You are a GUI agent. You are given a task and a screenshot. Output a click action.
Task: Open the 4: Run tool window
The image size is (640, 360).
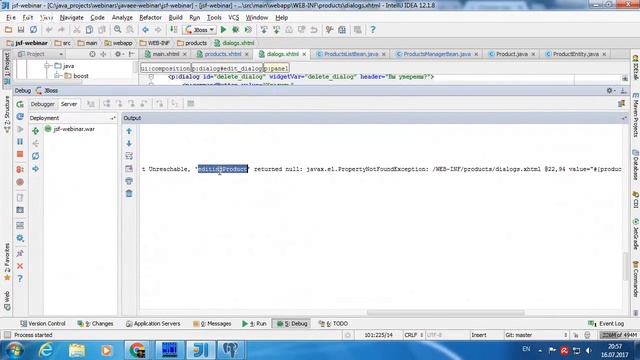point(254,324)
